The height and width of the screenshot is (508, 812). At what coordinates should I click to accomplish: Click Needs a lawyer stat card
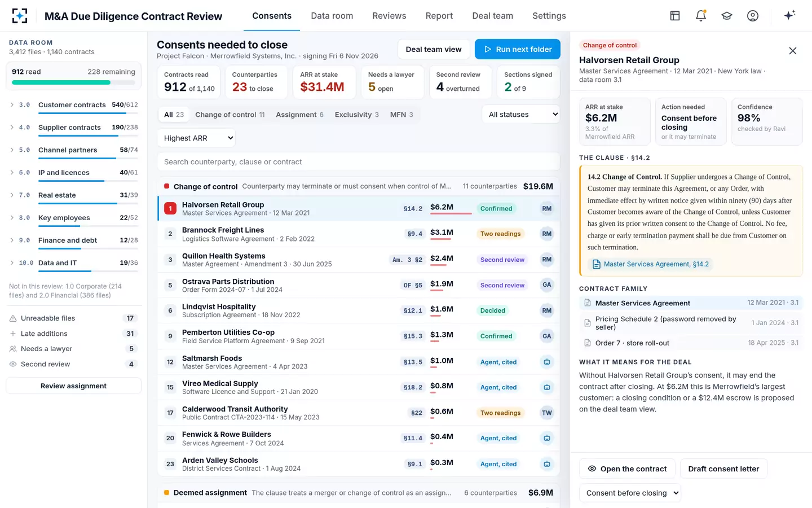point(392,82)
